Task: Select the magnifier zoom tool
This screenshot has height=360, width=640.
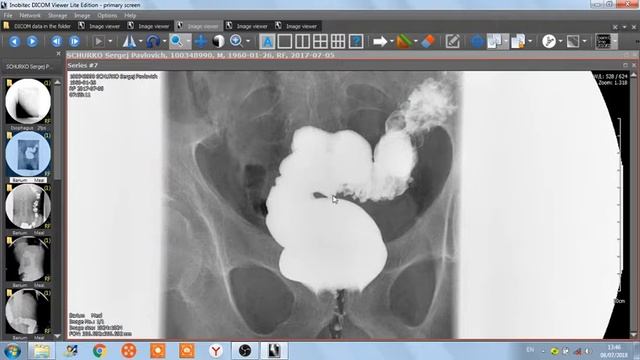Action: coord(177,41)
